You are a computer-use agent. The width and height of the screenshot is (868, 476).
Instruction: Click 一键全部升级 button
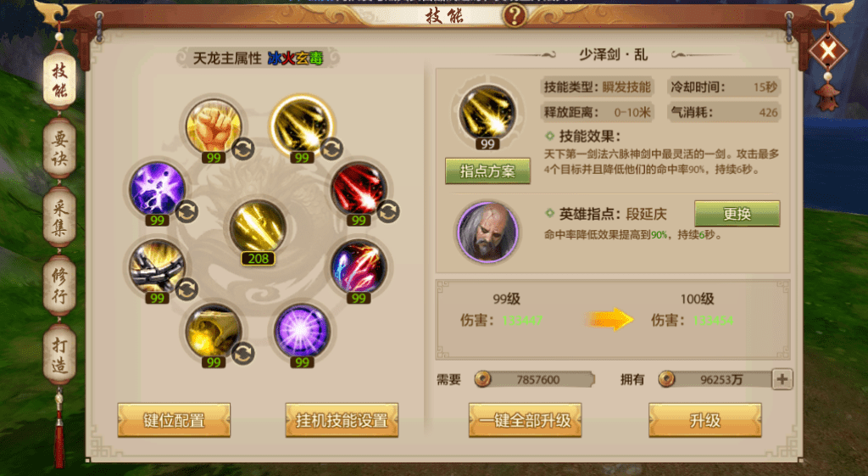click(x=525, y=420)
